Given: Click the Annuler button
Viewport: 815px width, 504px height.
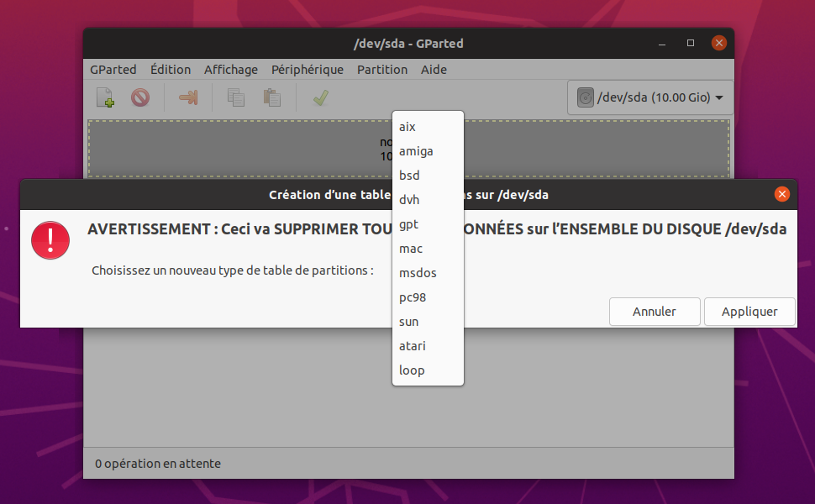Looking at the screenshot, I should (655, 312).
